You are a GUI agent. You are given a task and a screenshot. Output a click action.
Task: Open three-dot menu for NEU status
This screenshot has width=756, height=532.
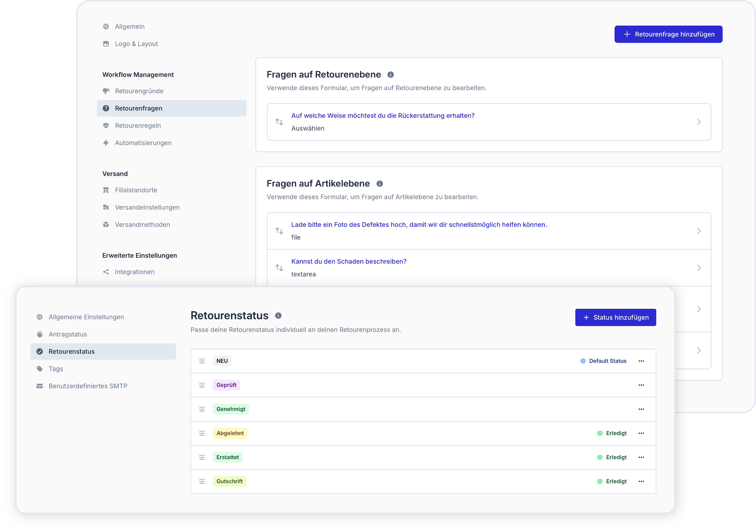coord(641,361)
